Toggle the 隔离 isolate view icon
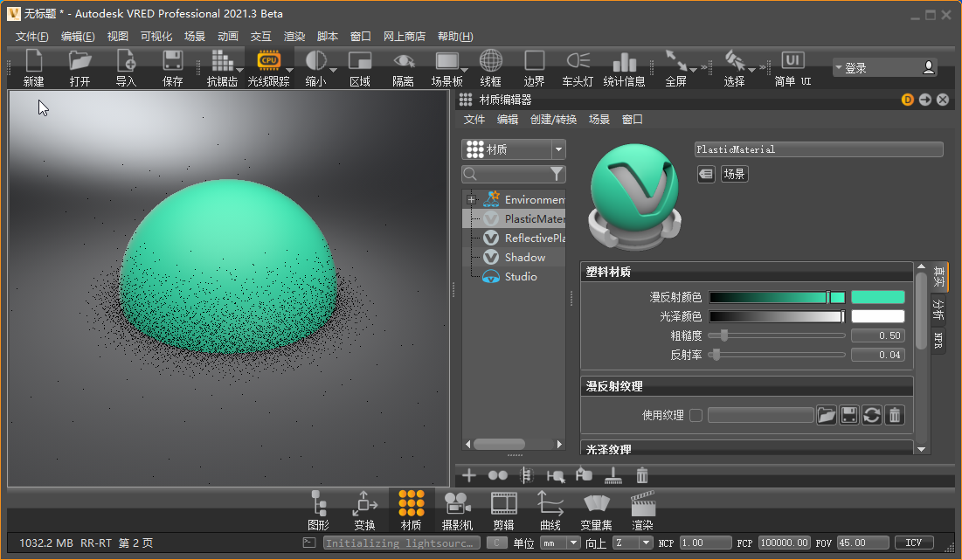The height and width of the screenshot is (560, 962). pos(403,67)
